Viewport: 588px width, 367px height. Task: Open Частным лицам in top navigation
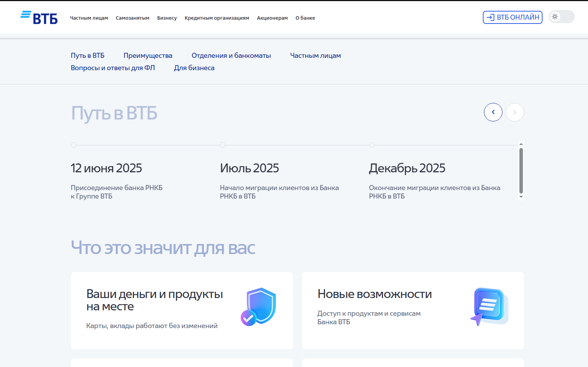coord(89,18)
